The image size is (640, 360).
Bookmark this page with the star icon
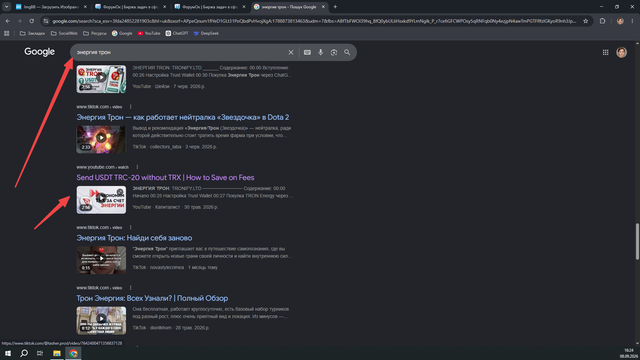586,21
